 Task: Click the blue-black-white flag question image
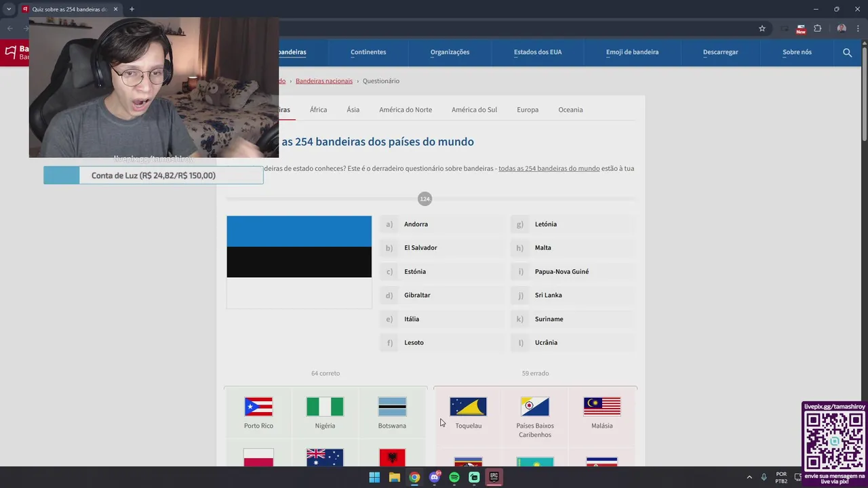[299, 262]
